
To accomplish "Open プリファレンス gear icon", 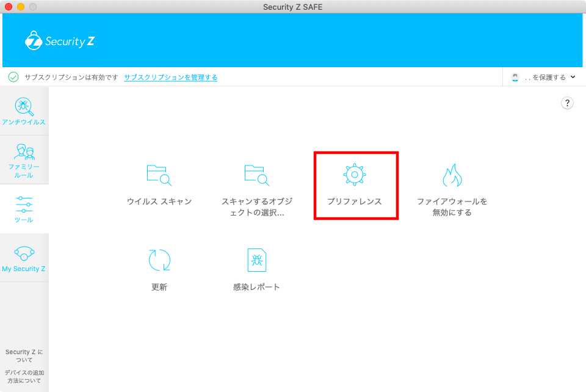I will (x=354, y=175).
